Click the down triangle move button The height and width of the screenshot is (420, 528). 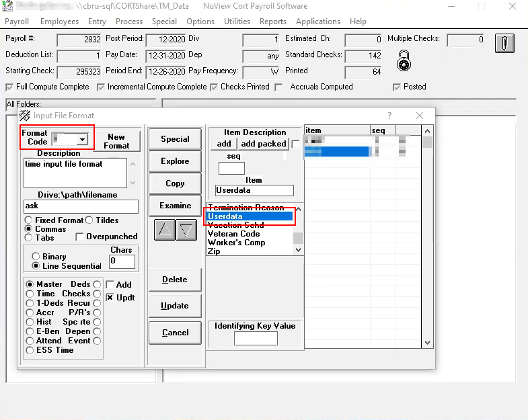186,230
